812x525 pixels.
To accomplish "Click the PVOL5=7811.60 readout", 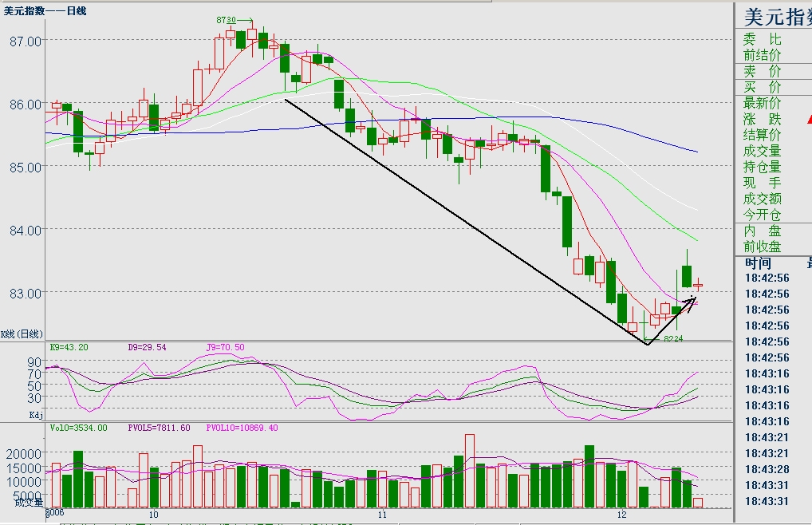I will point(159,428).
